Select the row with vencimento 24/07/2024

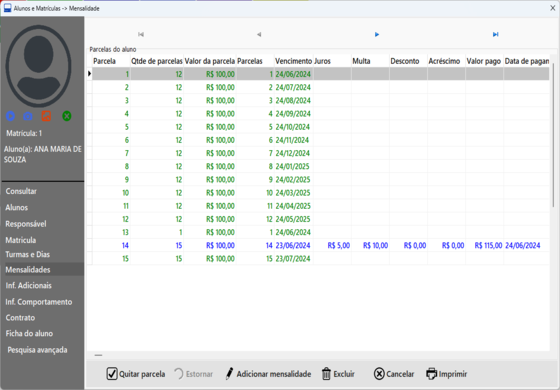click(319, 87)
